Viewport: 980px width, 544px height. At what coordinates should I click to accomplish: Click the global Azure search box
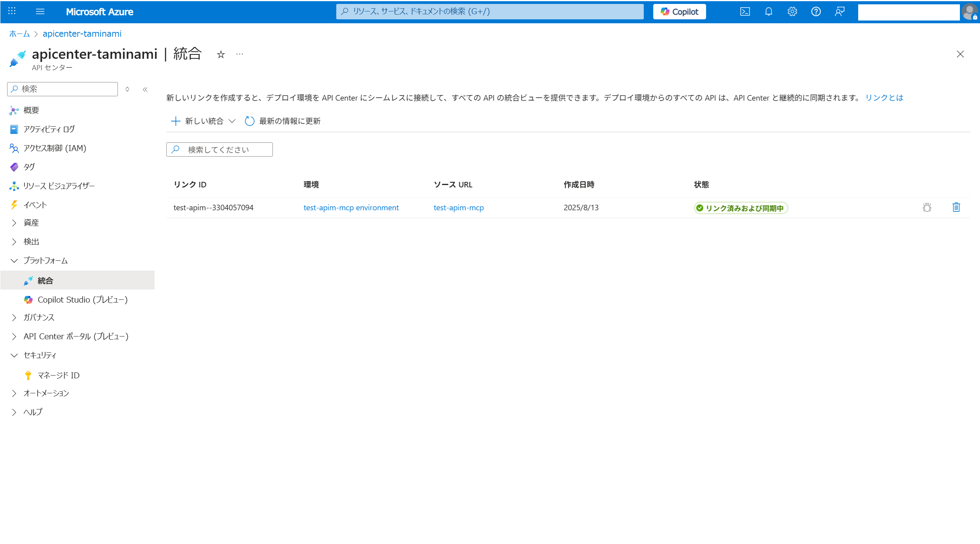coord(490,11)
